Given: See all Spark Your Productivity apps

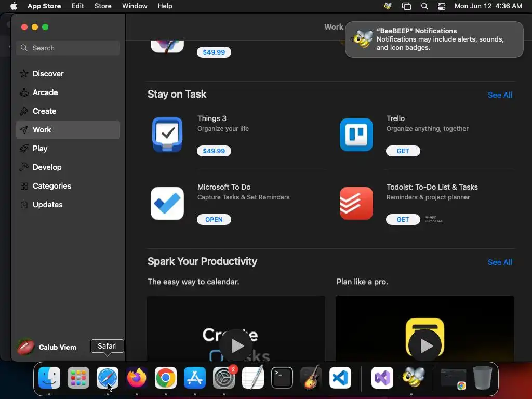Looking at the screenshot, I should tap(500, 262).
